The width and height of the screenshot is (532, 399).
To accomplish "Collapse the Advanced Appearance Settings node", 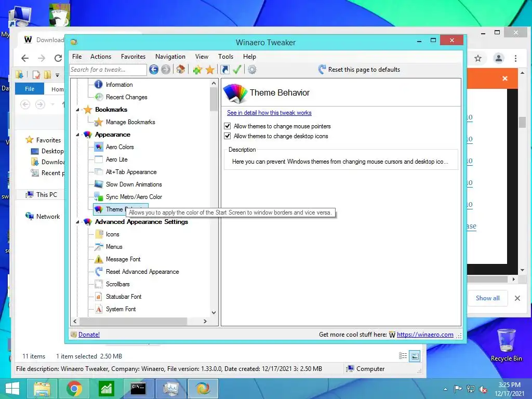I will coord(78,222).
